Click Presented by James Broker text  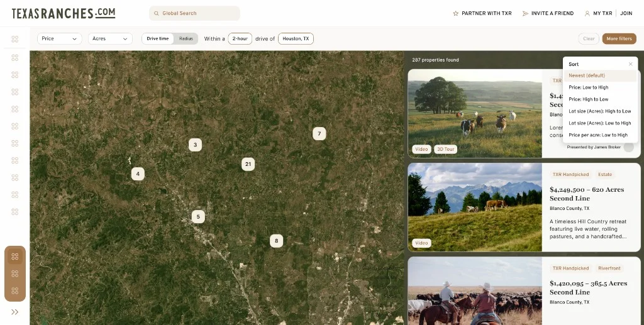[x=594, y=147]
